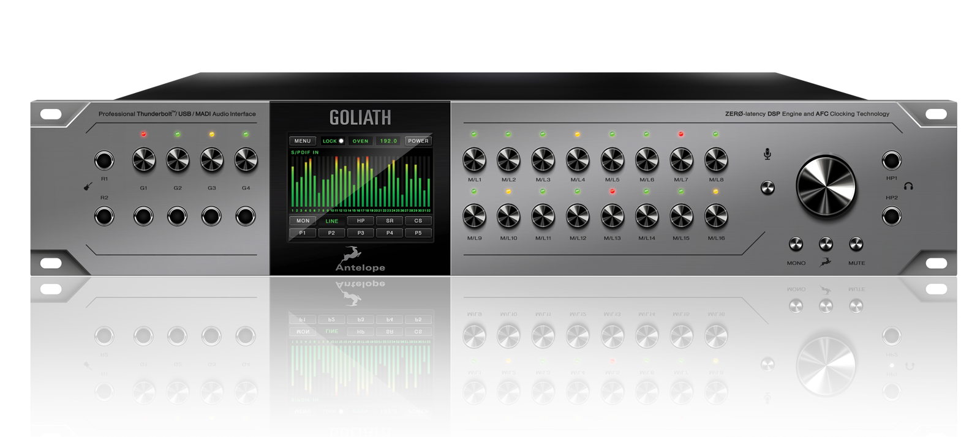980x437 pixels.
Task: Click the headphones icon near HP1 and HP2
Action: point(908,186)
